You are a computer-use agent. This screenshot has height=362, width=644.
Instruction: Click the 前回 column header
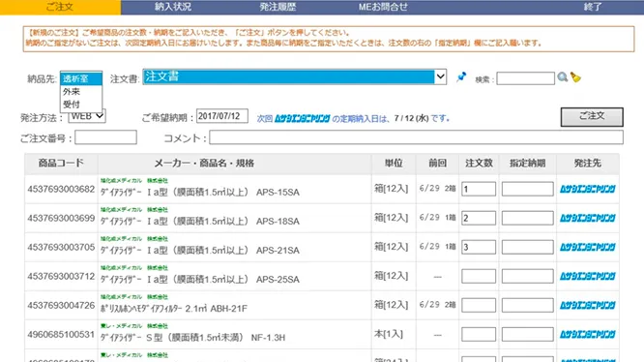point(437,164)
